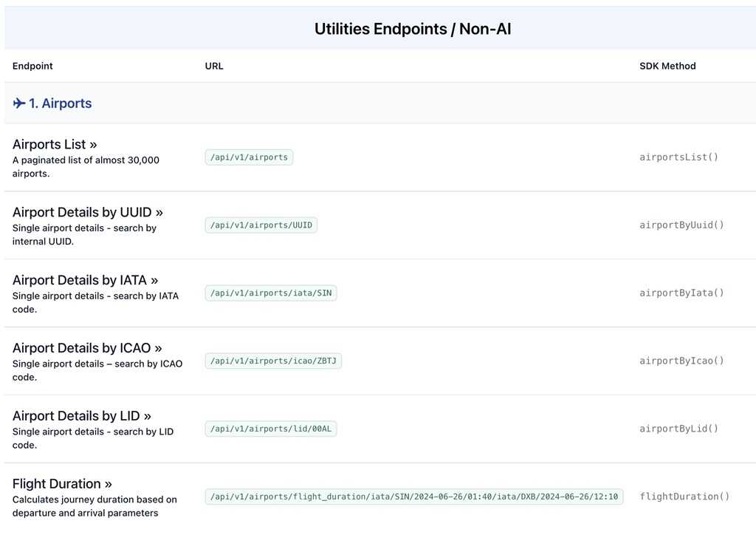Viewport: 756px width, 535px height.
Task: Click the airplane icon beside Airports heading
Action: [x=19, y=103]
